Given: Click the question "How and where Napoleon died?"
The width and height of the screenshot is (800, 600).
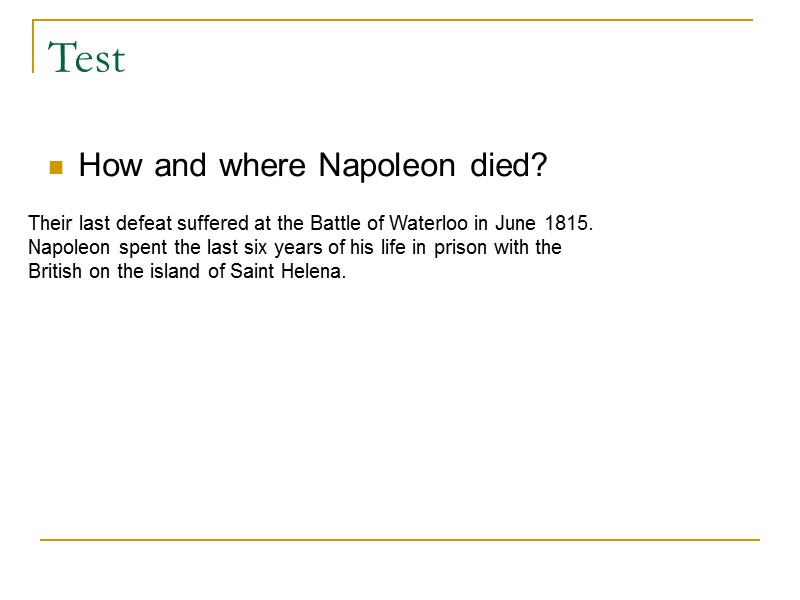Looking at the screenshot, I should (312, 166).
